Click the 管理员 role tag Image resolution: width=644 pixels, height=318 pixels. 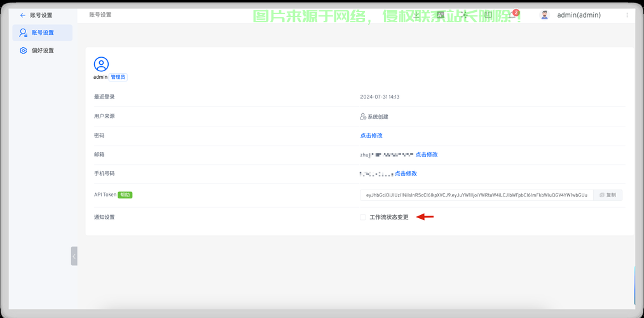(x=118, y=77)
